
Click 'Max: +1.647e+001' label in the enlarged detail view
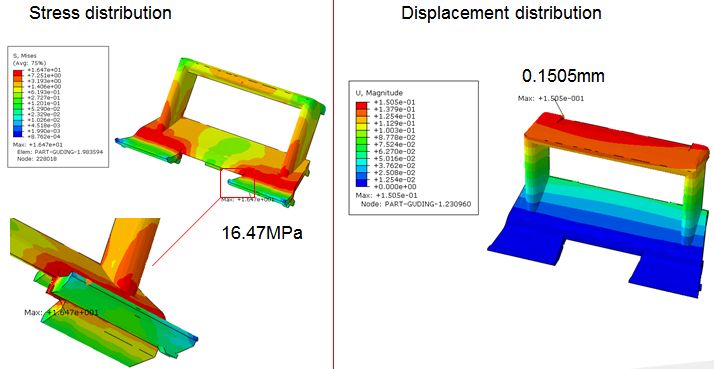point(61,313)
